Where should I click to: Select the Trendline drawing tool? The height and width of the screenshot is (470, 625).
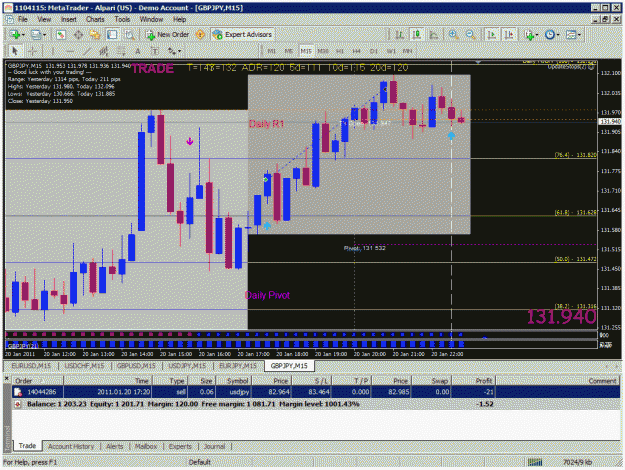(x=87, y=51)
